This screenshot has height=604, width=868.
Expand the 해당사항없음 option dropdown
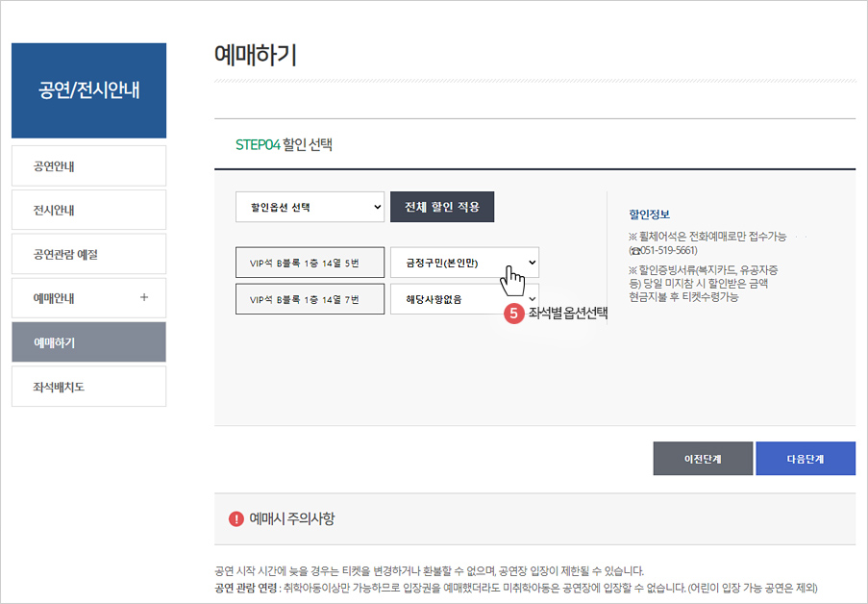[464, 299]
